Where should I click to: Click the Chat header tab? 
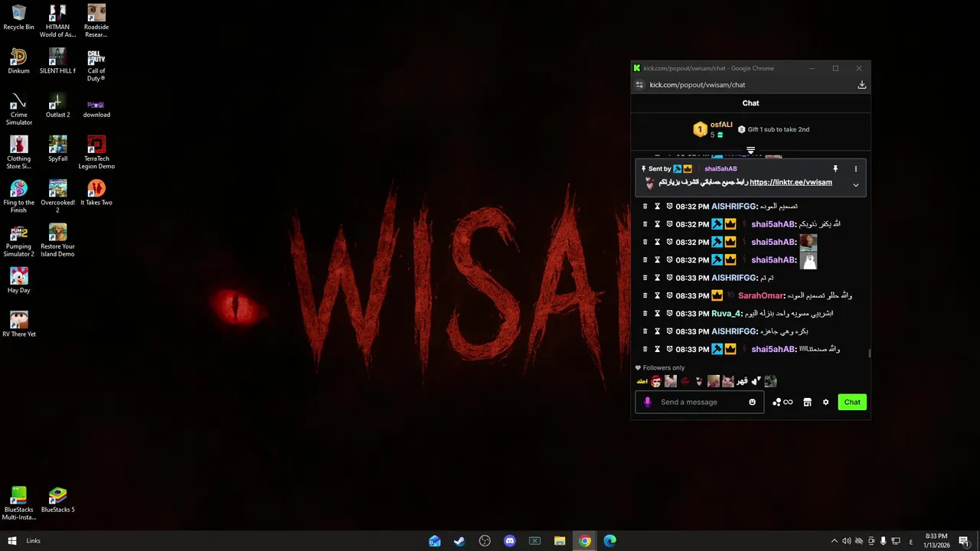pyautogui.click(x=750, y=103)
